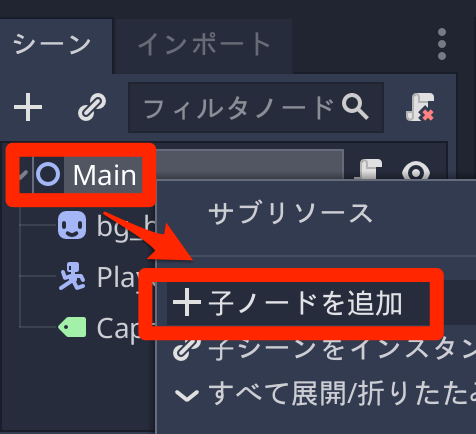Toggle visibility eye on the Main node
This screenshot has width=476, height=434.
(x=416, y=171)
